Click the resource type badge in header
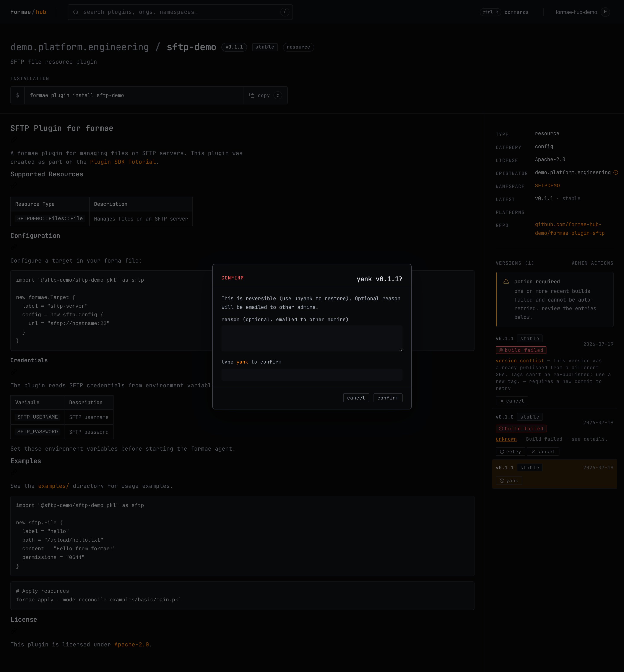The image size is (624, 672). pyautogui.click(x=298, y=47)
